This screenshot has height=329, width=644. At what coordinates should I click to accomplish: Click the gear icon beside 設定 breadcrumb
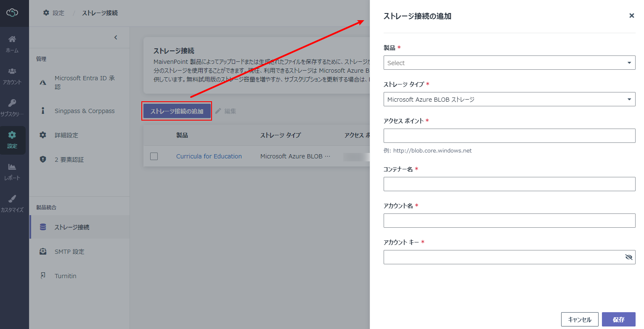click(46, 13)
